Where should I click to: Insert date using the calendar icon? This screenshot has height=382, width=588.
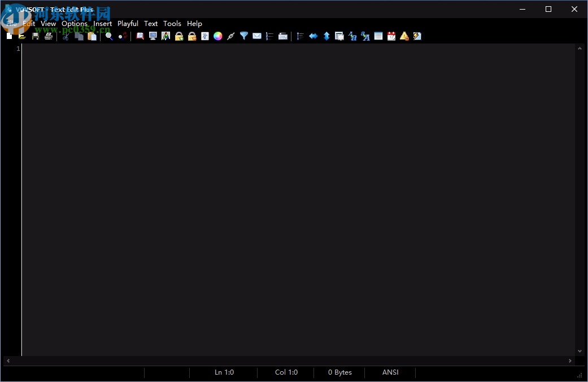pos(391,36)
